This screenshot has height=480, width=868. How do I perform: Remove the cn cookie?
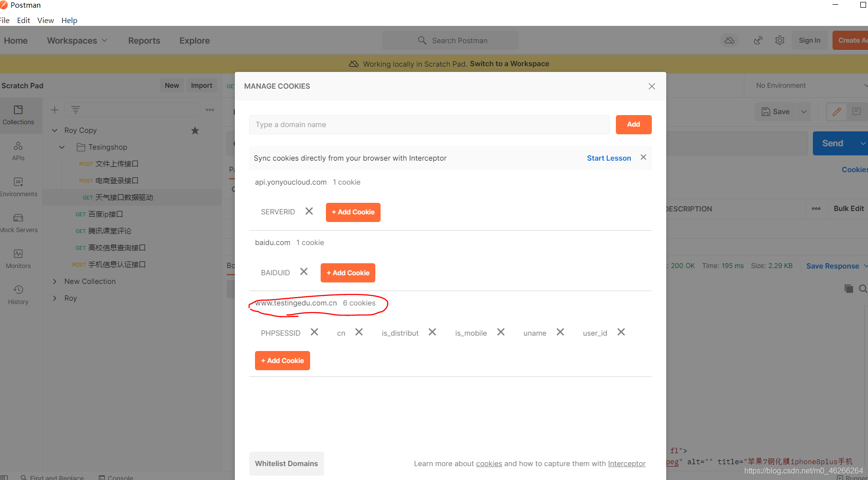coord(359,332)
